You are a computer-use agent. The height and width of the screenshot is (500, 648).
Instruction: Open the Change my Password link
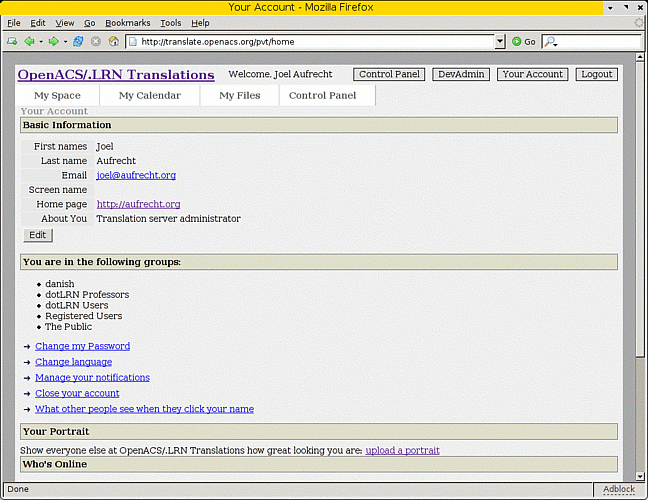pyautogui.click(x=82, y=346)
